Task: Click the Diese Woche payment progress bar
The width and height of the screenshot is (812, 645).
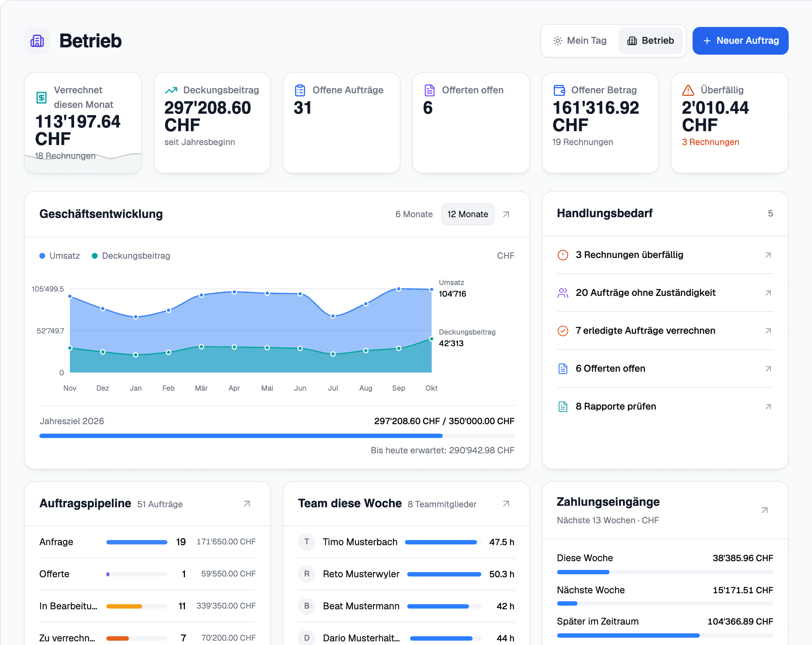Action: click(x=665, y=572)
